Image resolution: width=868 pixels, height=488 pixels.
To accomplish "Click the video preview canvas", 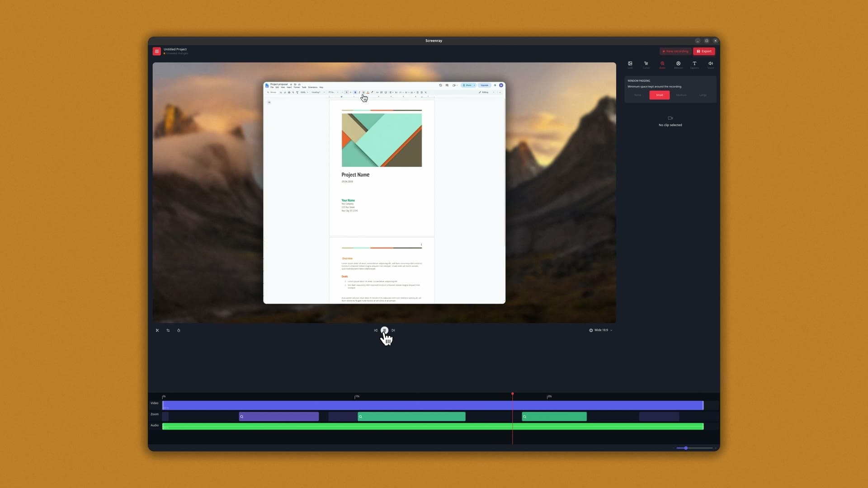I will [384, 192].
